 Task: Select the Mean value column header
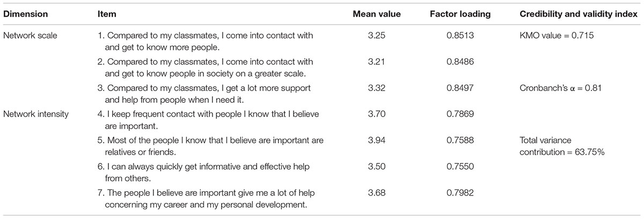(382, 14)
